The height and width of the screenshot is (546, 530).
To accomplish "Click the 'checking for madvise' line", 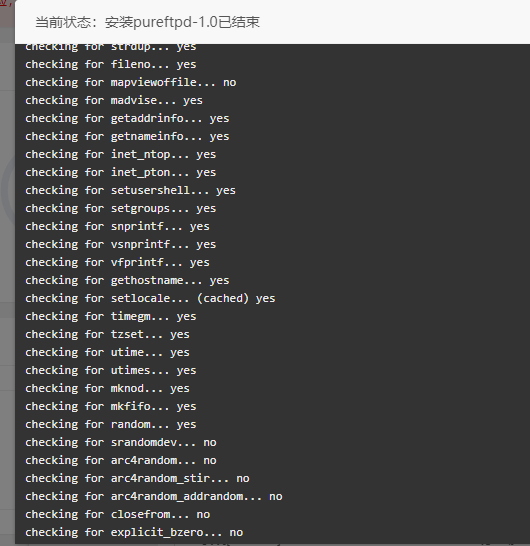I will (114, 101).
